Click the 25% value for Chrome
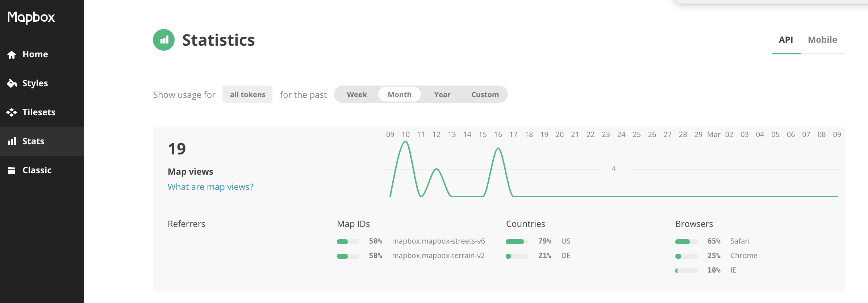Screen dimensions: 868x303 tap(714, 256)
